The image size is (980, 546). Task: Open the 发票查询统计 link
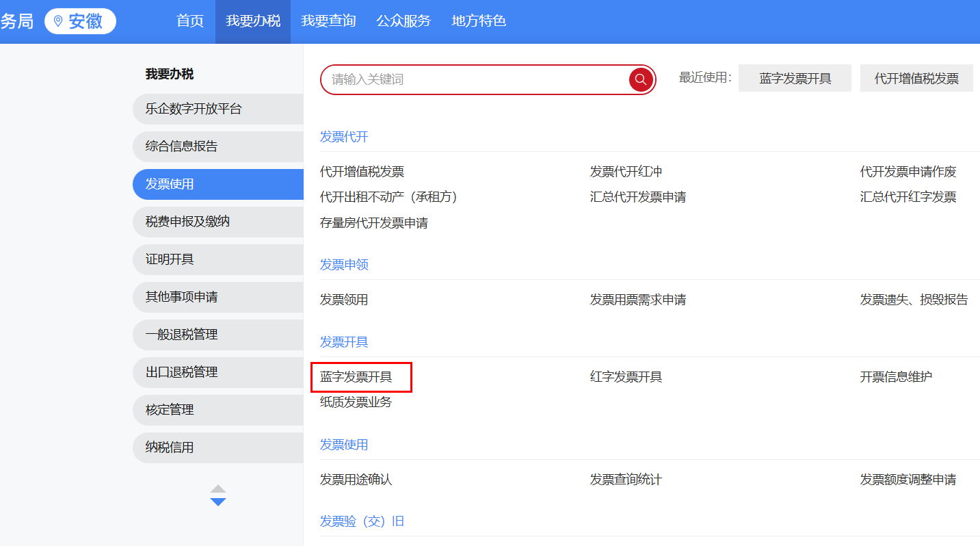click(x=626, y=480)
